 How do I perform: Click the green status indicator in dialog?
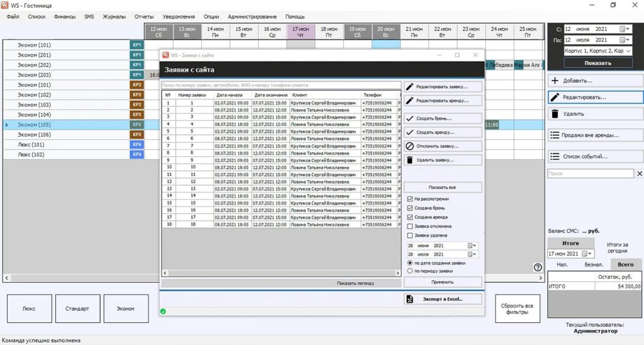pyautogui.click(x=163, y=311)
